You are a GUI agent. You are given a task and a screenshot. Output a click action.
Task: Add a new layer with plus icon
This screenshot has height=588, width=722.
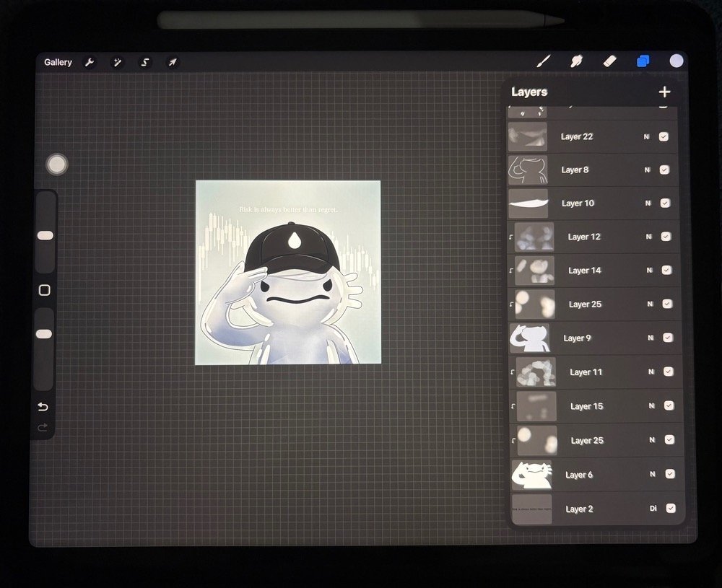coord(664,92)
